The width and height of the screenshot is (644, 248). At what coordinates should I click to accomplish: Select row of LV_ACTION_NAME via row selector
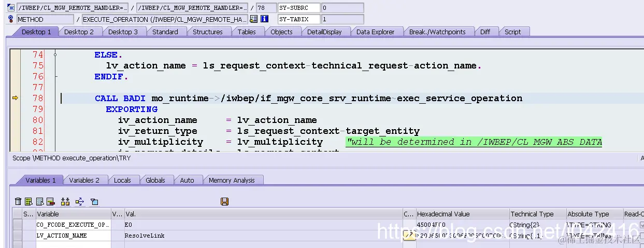tap(18, 236)
